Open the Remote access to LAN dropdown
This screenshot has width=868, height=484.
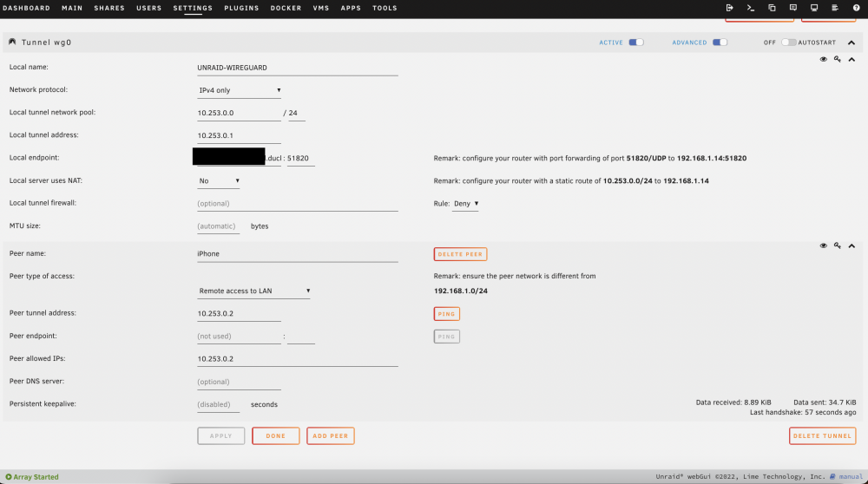pos(253,291)
